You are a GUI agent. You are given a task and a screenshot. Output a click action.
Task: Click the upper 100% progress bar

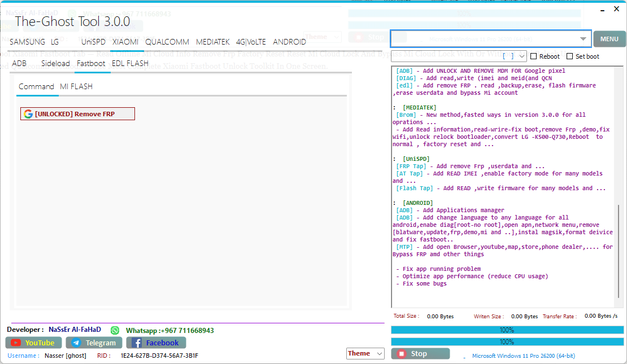coord(507,330)
